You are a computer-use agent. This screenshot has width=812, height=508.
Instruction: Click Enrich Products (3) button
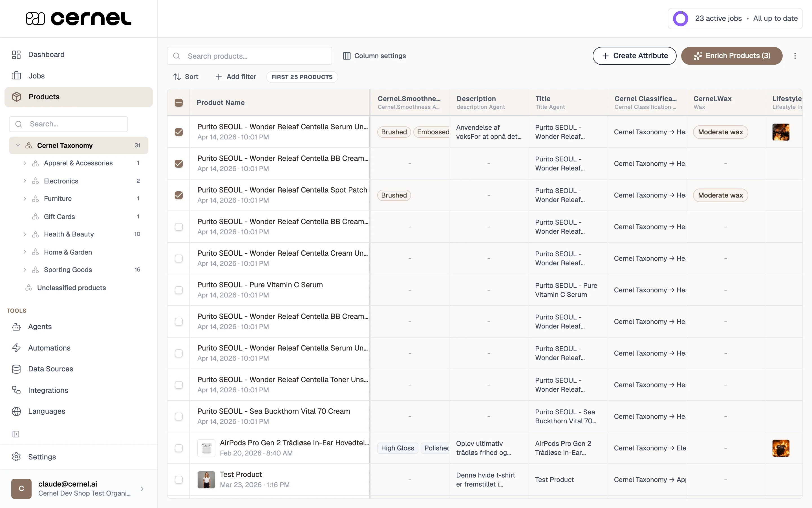732,56
